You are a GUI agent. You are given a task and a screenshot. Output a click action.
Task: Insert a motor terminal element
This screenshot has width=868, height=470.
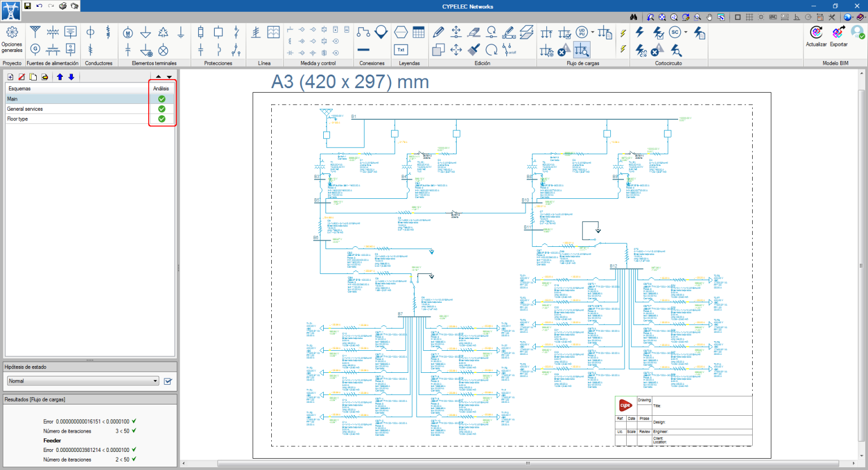(129, 33)
